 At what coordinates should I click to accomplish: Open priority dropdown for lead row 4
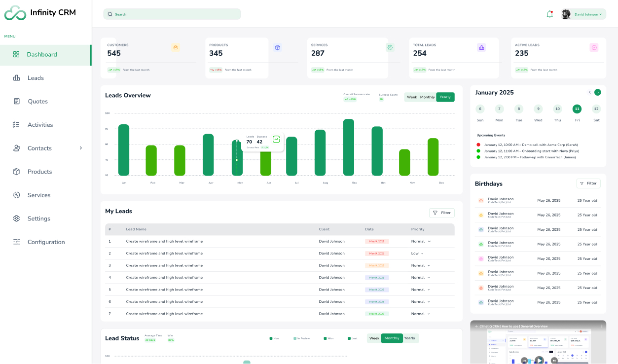tap(421, 278)
